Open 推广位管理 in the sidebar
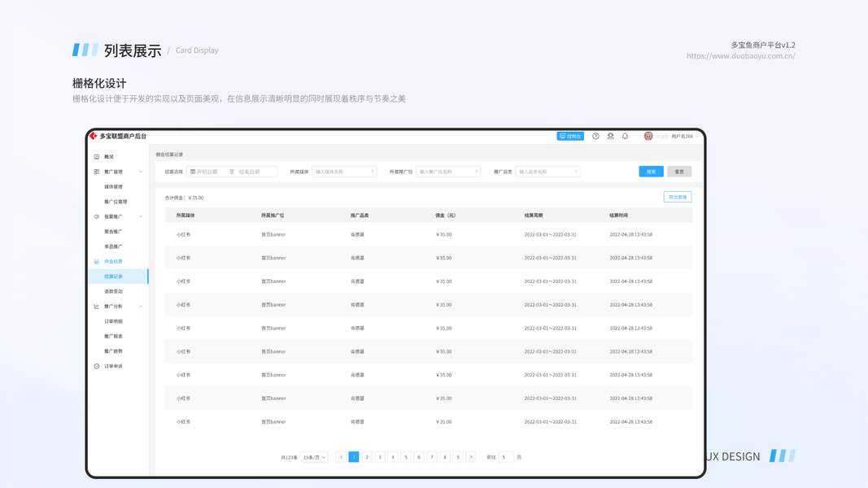868x488 pixels. [116, 202]
